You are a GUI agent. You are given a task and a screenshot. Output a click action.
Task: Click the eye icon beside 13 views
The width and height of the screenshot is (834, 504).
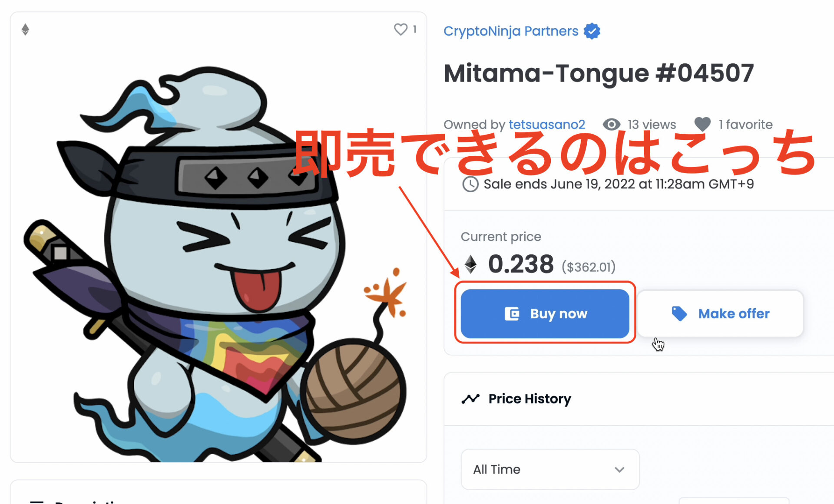pos(611,125)
